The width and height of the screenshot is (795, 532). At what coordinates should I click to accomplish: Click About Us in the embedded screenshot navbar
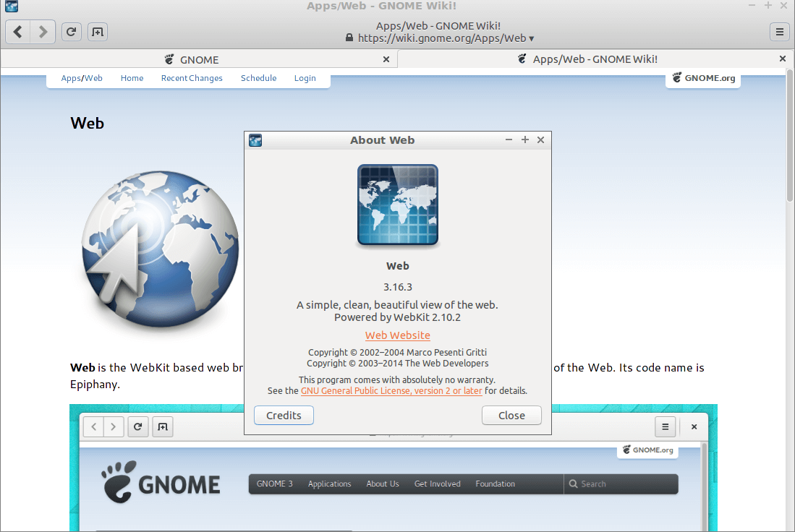pos(383,484)
